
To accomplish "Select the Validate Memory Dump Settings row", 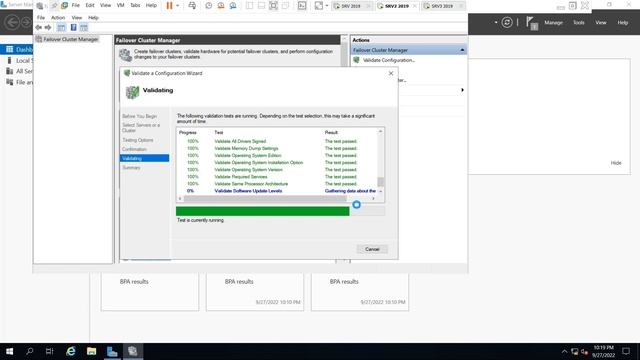I will click(x=278, y=148).
